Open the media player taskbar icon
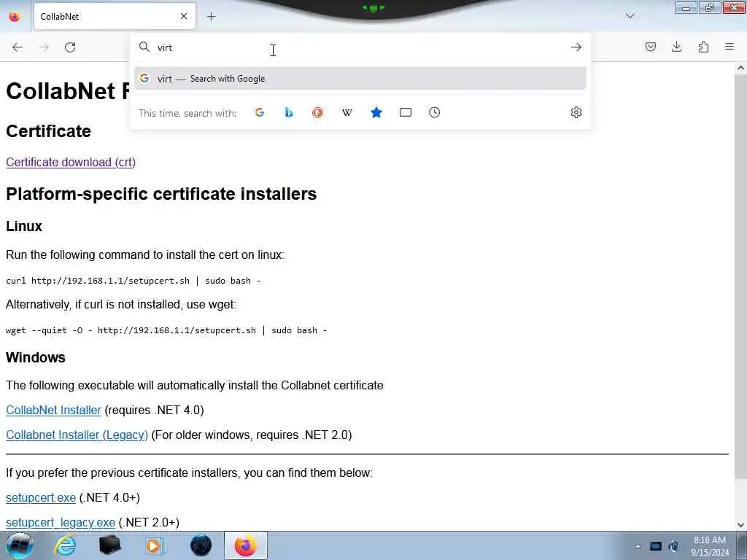 (x=155, y=545)
